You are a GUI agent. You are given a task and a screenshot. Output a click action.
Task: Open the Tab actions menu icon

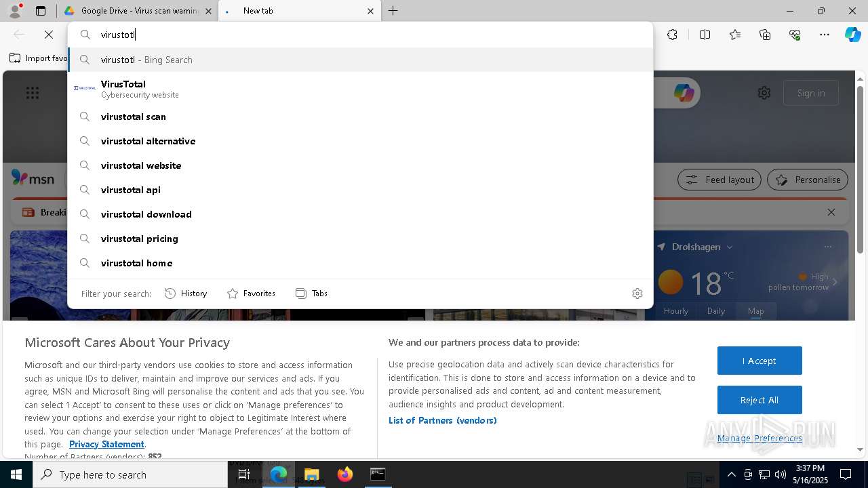click(41, 11)
